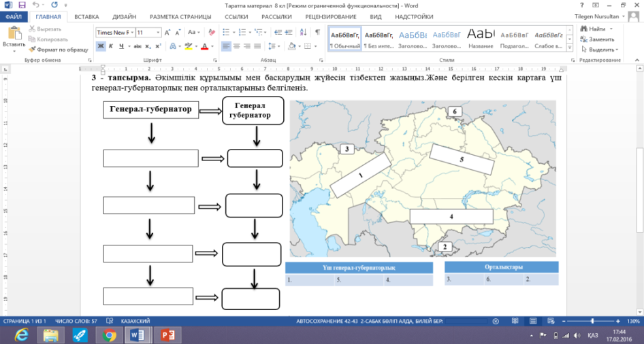Increase font size with grow icon

tap(167, 33)
